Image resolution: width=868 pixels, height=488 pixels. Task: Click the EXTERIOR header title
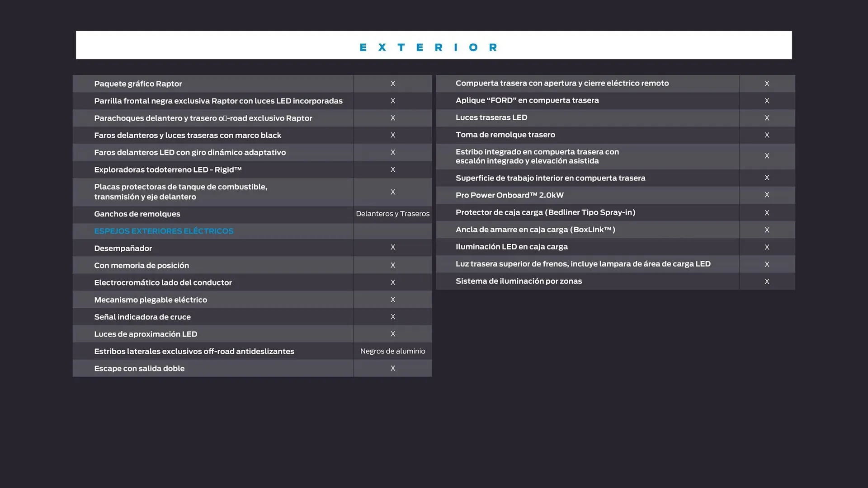[428, 47]
